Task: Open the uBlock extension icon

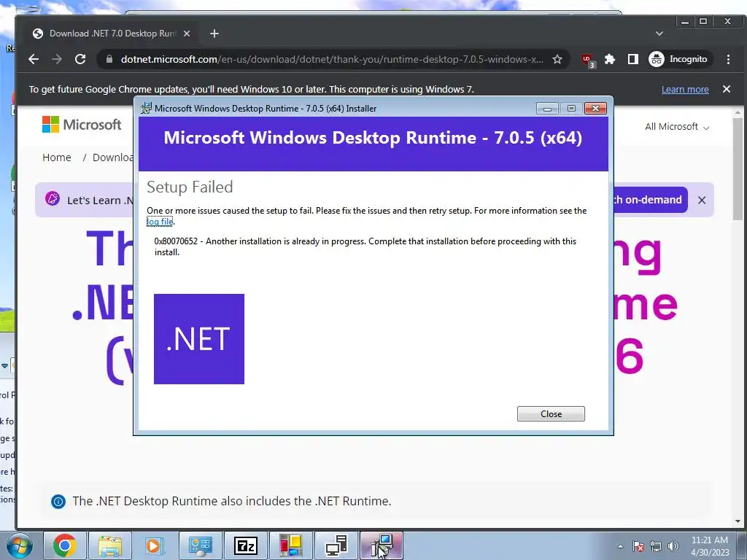Action: (x=588, y=60)
